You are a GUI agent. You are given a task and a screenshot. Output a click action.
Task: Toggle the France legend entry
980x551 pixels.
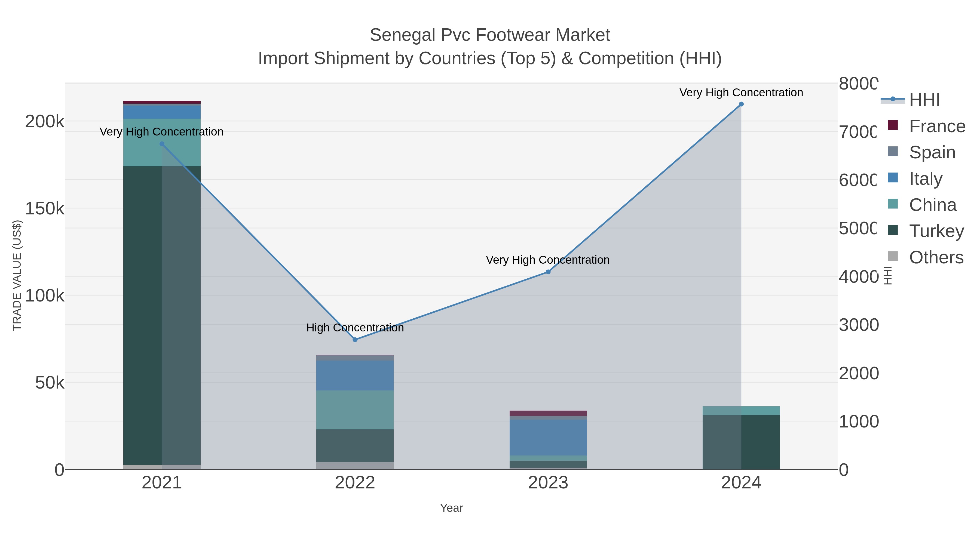pos(926,126)
